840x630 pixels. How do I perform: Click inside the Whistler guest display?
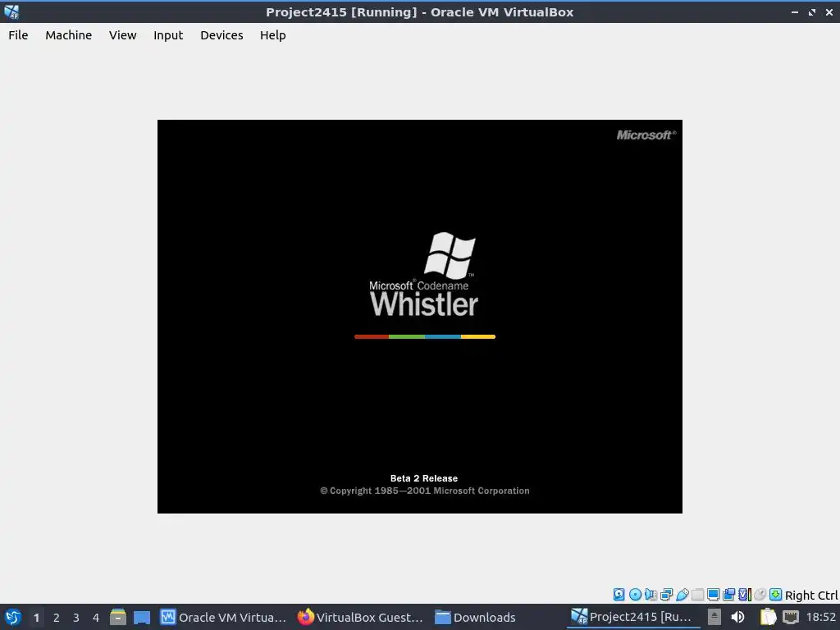coord(419,316)
